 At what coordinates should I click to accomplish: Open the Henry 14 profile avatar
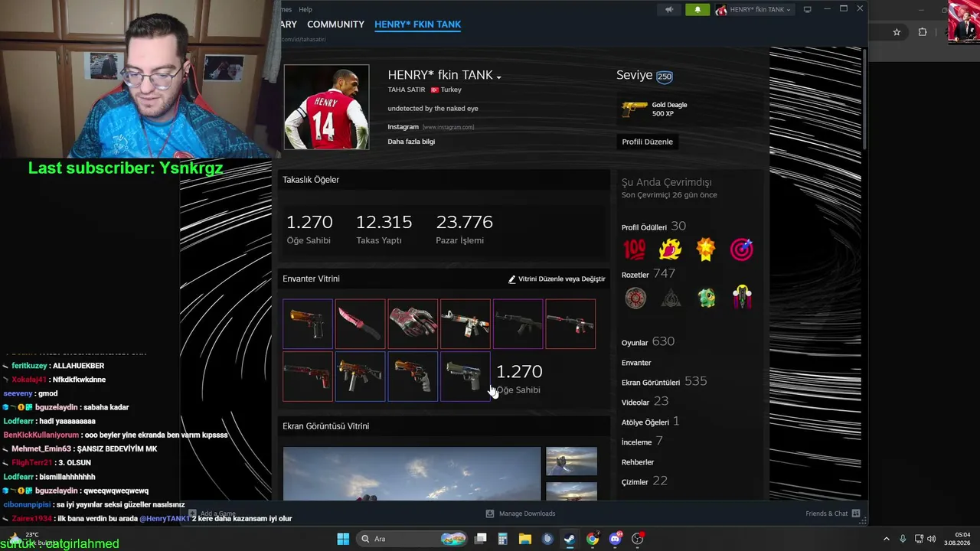[x=327, y=107]
